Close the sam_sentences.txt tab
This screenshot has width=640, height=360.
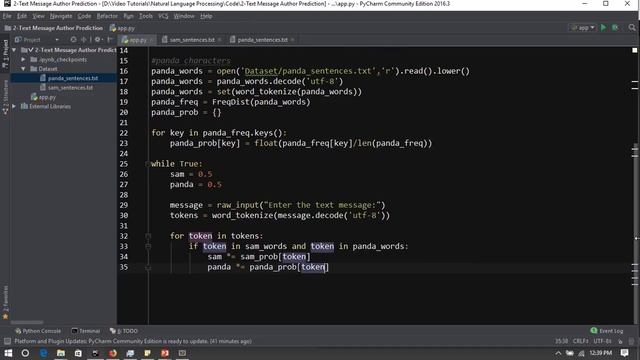[220, 40]
